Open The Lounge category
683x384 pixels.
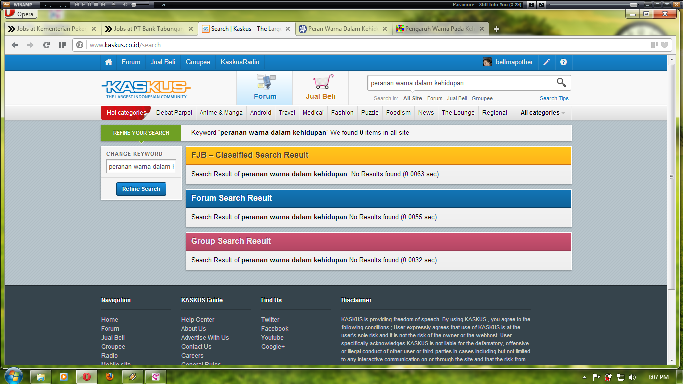pos(457,113)
